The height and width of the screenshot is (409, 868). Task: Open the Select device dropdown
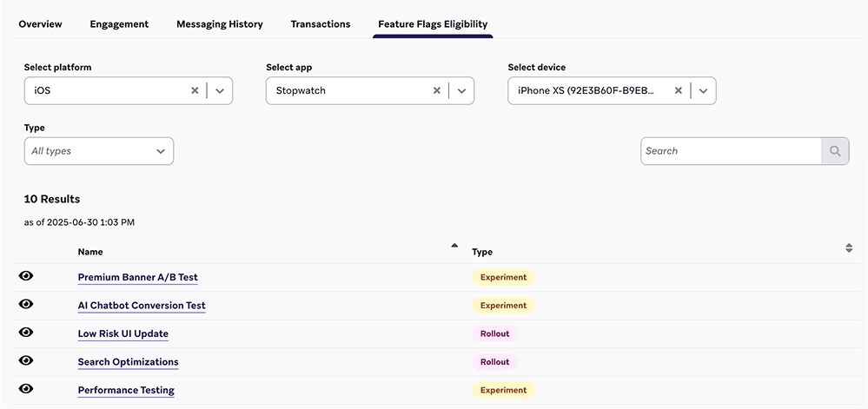pyautogui.click(x=703, y=90)
